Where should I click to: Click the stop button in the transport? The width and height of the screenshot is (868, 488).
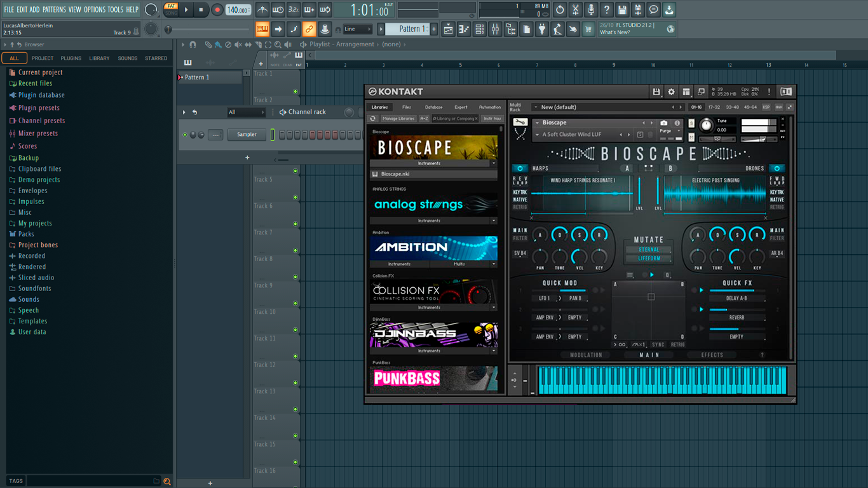(x=201, y=10)
